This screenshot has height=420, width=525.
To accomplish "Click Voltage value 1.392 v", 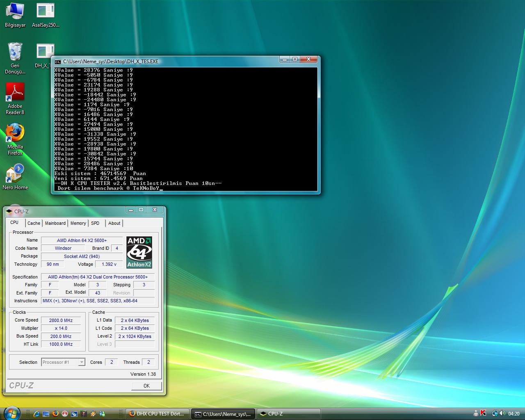I will pyautogui.click(x=109, y=264).
